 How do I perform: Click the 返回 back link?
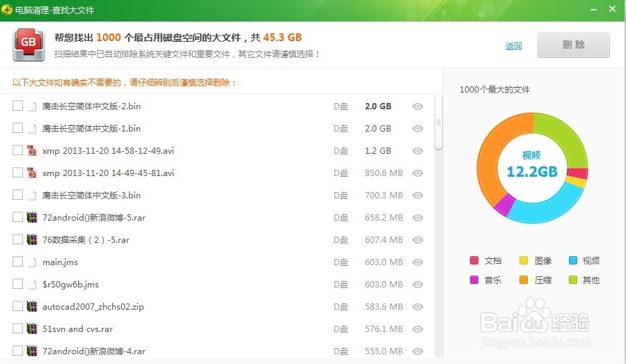[513, 46]
